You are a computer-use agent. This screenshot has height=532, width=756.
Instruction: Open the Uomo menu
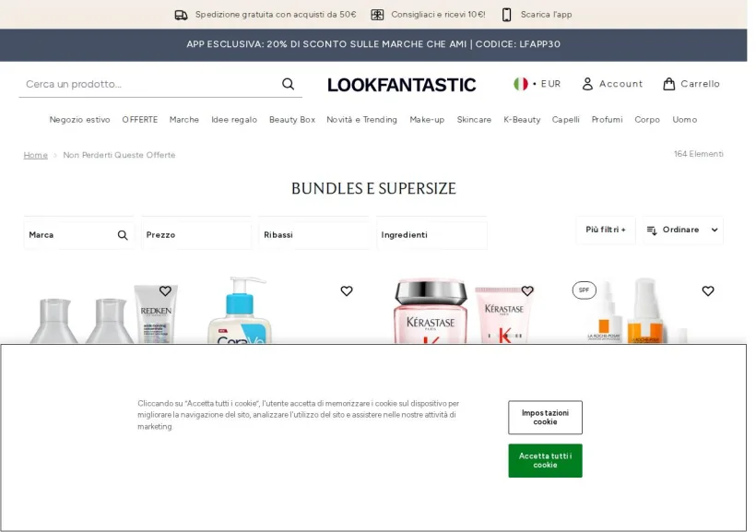685,120
